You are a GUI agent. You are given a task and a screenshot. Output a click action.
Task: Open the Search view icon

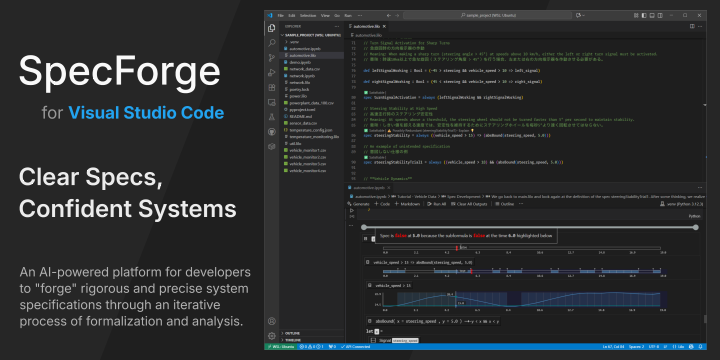click(x=271, y=43)
